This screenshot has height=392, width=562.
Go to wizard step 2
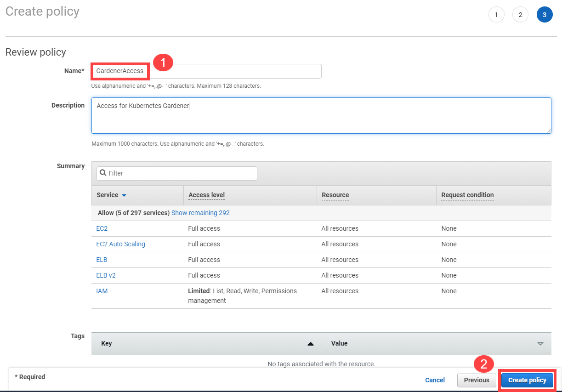tap(520, 15)
